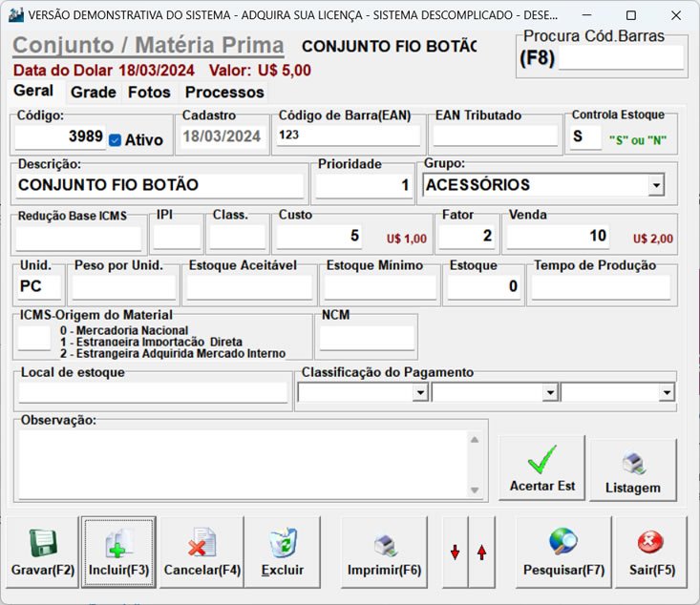This screenshot has height=605, width=700.
Task: Click the ICMS-Origem do Material field
Action: (x=34, y=338)
